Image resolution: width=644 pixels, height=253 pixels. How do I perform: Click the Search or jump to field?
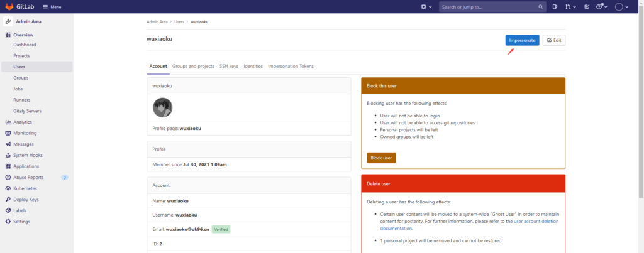(x=488, y=7)
